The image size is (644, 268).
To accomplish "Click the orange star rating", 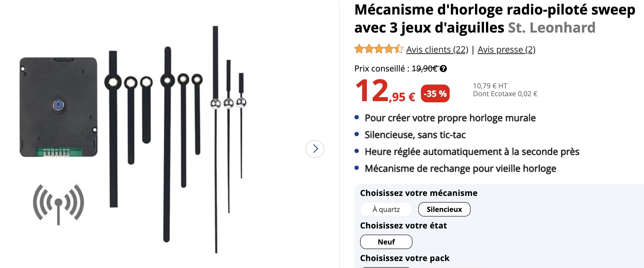I will (x=378, y=49).
